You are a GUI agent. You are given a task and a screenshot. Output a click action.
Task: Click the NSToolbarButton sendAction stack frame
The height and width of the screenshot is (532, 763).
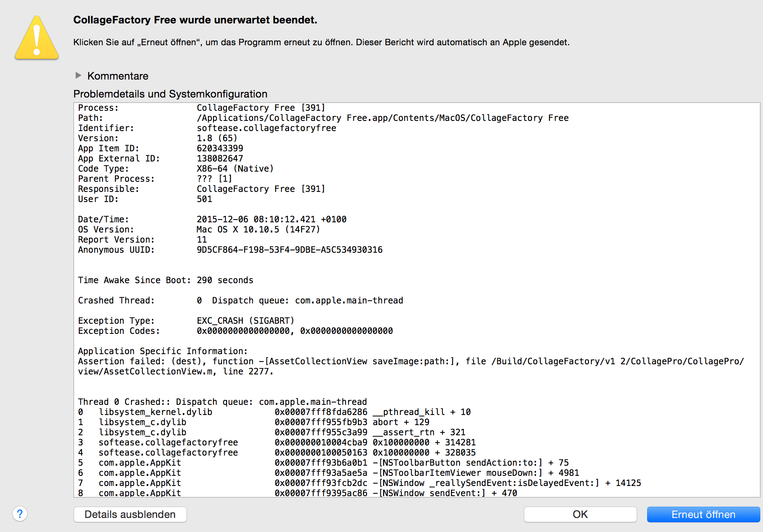click(323, 463)
